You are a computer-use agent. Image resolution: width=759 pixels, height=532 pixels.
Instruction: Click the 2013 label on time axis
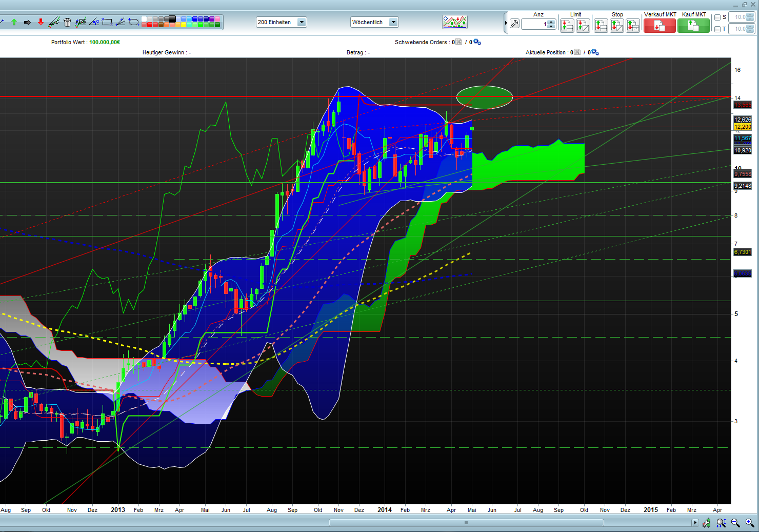(x=118, y=510)
